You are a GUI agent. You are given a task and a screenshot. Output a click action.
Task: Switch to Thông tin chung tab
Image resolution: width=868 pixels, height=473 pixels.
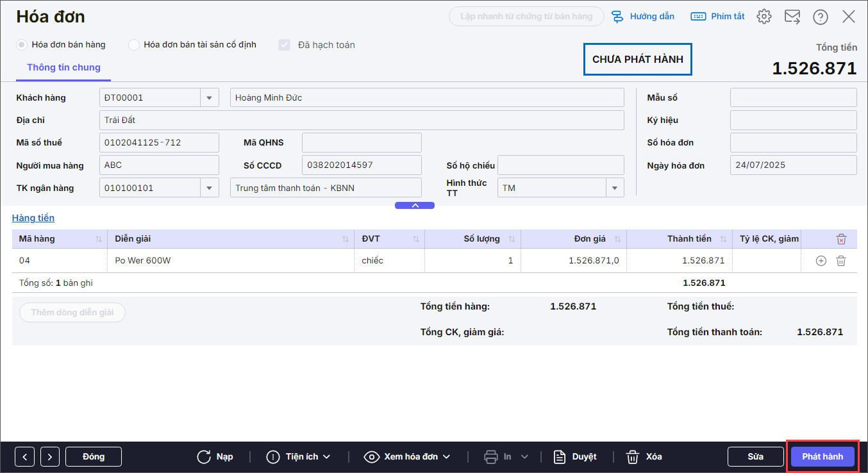pyautogui.click(x=63, y=67)
